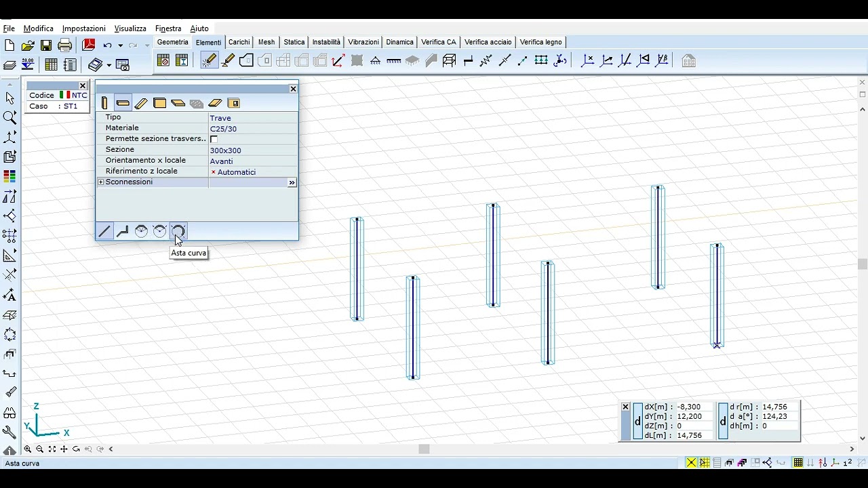Click the horizontal scrollbar thumb
The height and width of the screenshot is (488, 868).
[424, 449]
